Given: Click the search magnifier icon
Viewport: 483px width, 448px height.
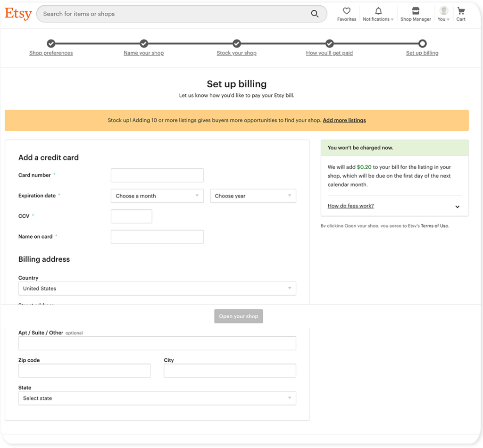Looking at the screenshot, I should tap(315, 14).
